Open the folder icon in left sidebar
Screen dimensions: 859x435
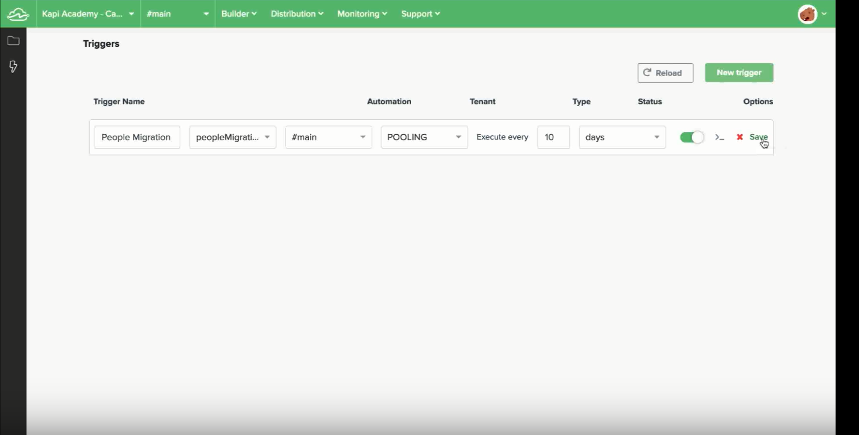click(13, 41)
